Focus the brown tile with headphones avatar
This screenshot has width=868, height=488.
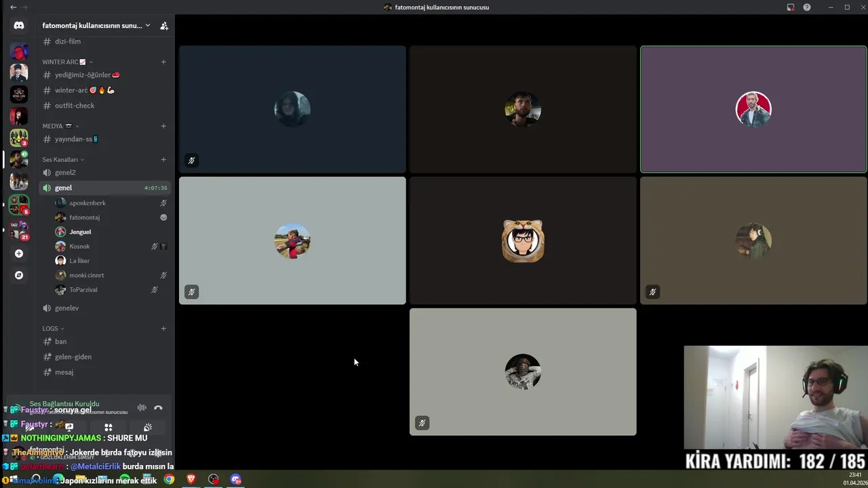753,241
